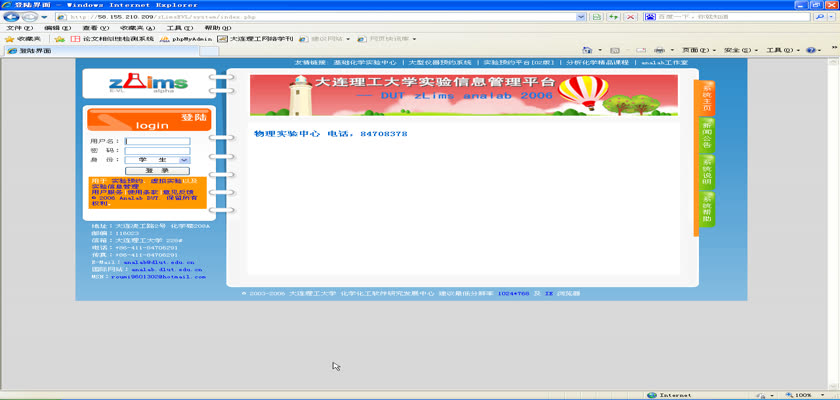Open the 身份 role dropdown showing 学生
Screen dimensions: 840x400
pyautogui.click(x=157, y=160)
